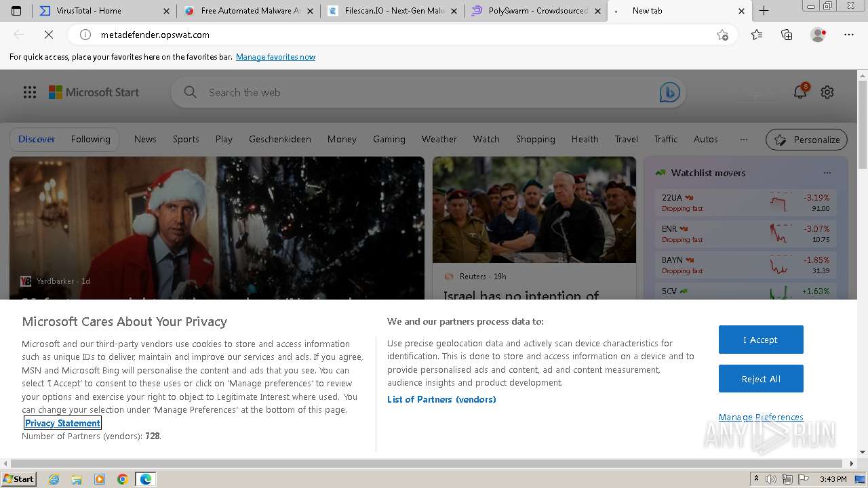Open the Shopping category
Viewport: 868px width, 488px height.
(536, 139)
